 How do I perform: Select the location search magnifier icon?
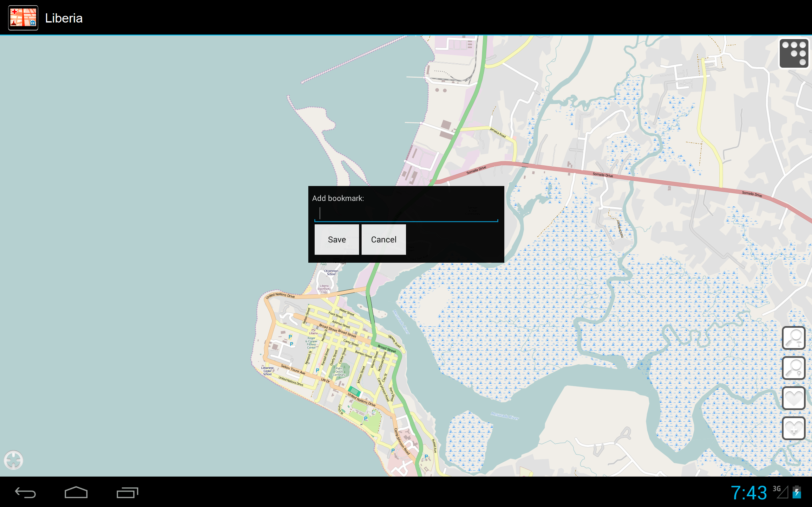pyautogui.click(x=794, y=368)
